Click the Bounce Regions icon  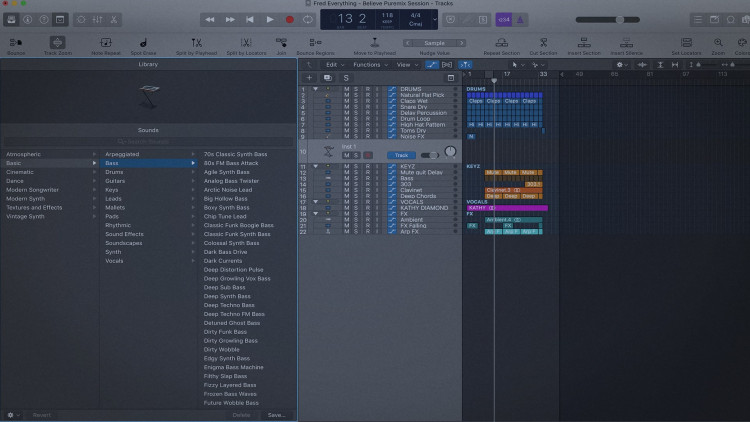click(x=315, y=45)
